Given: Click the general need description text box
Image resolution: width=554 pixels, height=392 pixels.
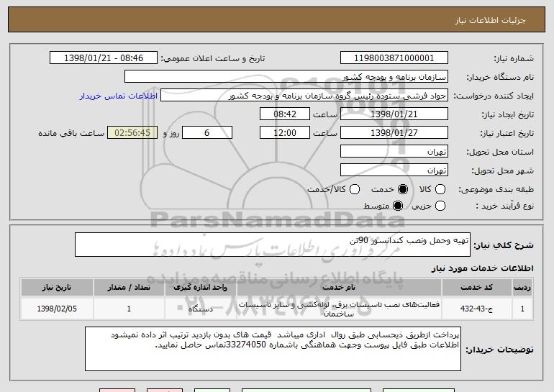Looking at the screenshot, I should tap(273, 245).
